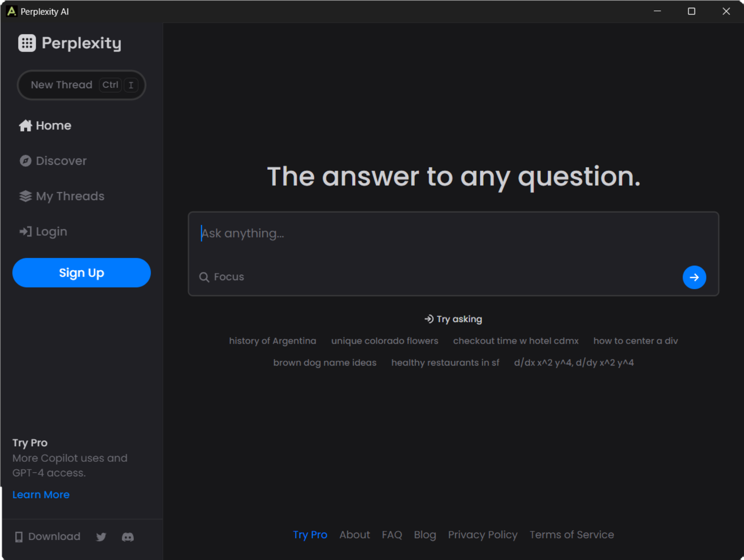Click the Try Pro footer link

pos(310,535)
